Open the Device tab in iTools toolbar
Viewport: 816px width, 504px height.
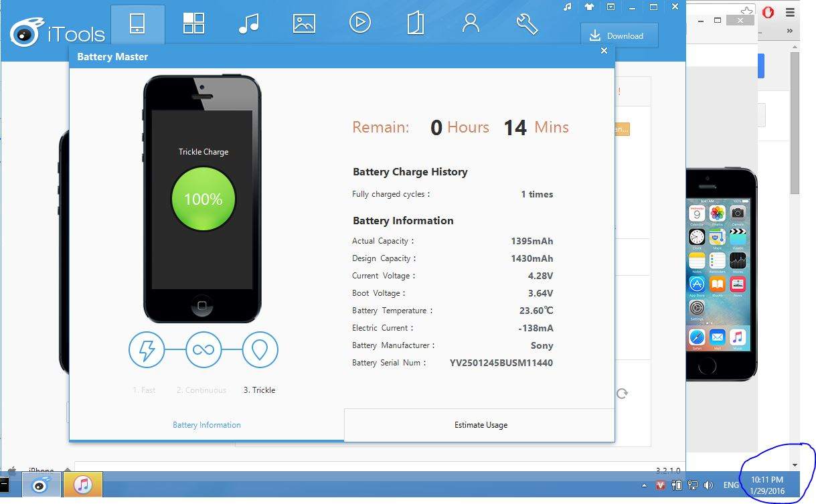tap(137, 23)
